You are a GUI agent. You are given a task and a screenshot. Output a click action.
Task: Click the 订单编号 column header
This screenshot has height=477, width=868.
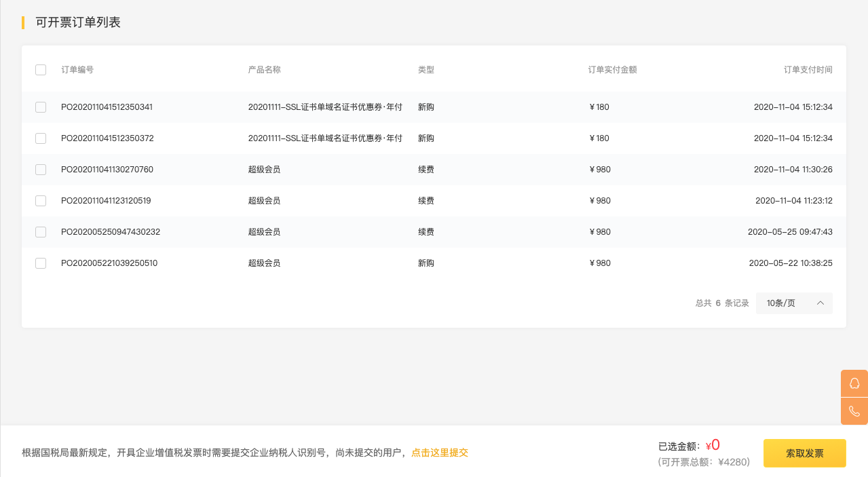[77, 70]
